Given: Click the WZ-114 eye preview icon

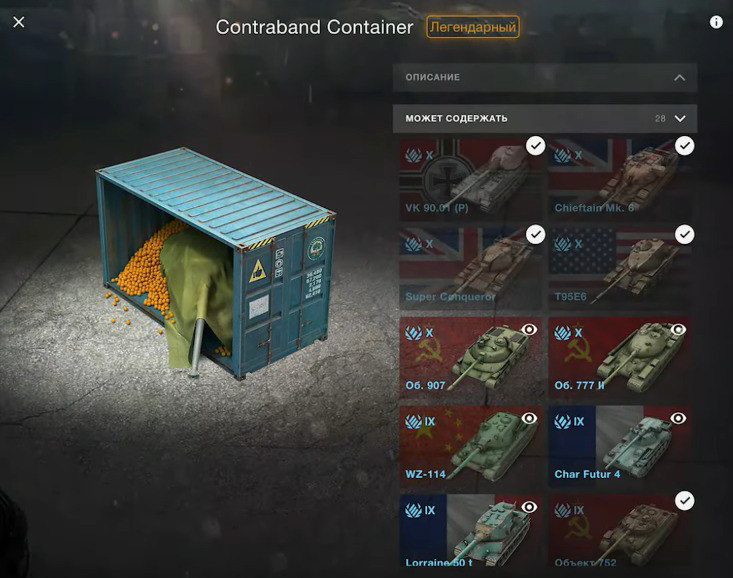Looking at the screenshot, I should pos(529,418).
